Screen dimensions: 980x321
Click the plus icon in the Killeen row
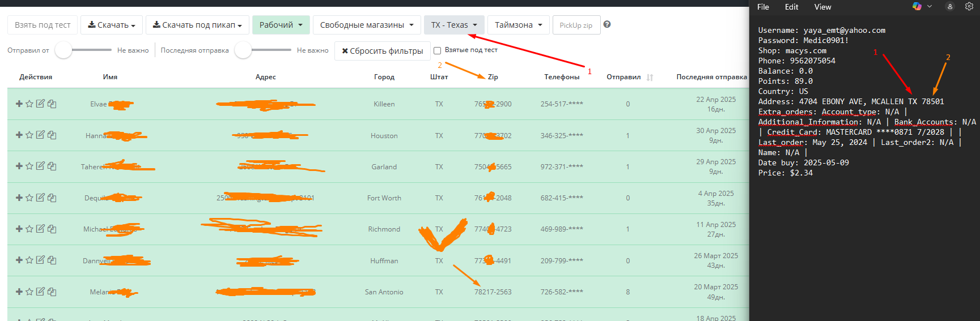[x=19, y=104]
